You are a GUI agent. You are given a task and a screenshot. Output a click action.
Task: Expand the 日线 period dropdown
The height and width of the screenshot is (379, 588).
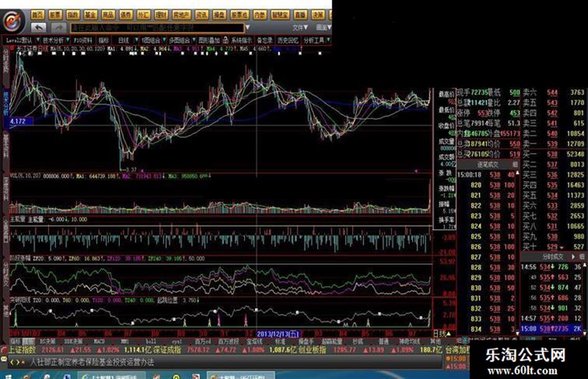pyautogui.click(x=137, y=39)
